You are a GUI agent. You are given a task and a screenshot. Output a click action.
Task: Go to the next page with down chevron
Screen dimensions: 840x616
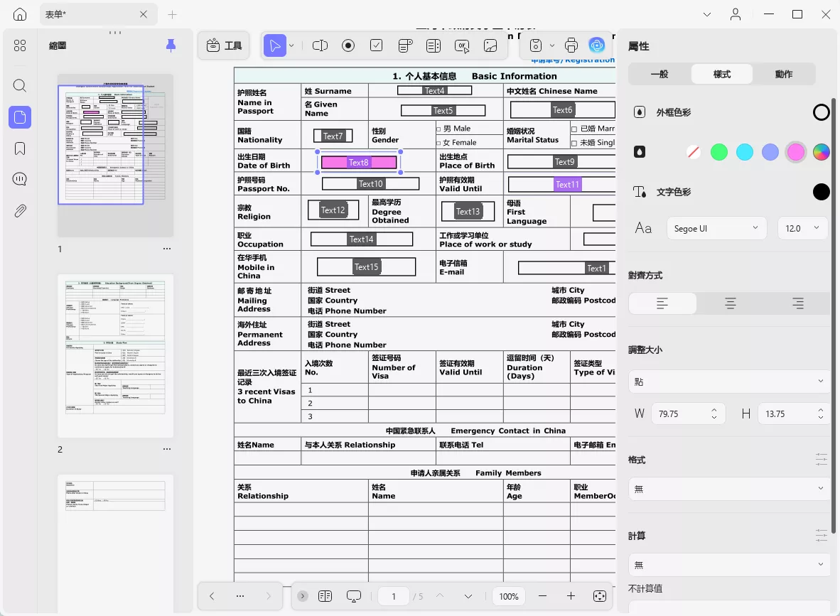[x=468, y=596]
